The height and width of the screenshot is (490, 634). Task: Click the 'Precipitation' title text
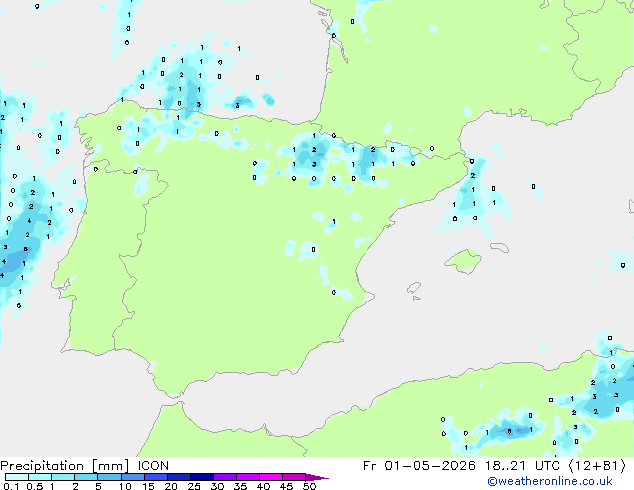(42, 466)
